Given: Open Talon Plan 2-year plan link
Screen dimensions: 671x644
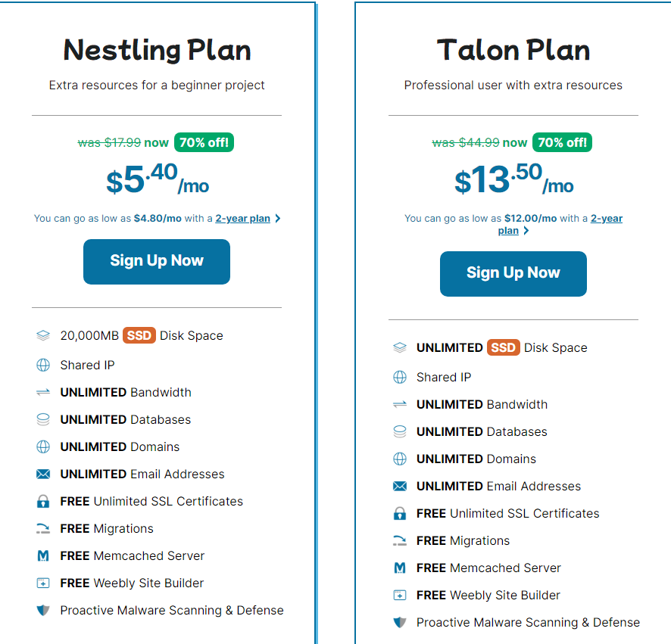Looking at the screenshot, I should (606, 219).
